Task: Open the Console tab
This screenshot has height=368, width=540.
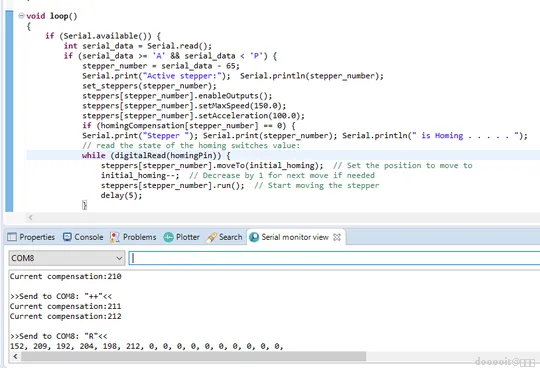Action: click(83, 237)
